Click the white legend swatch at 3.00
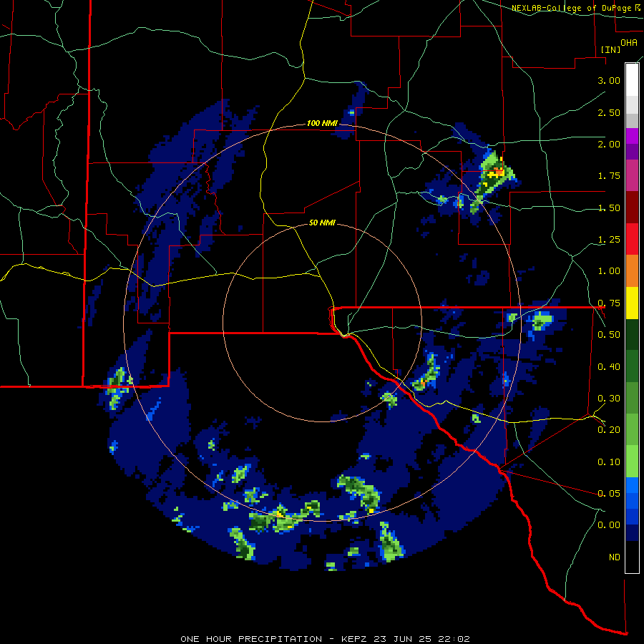Screen dimensions: 644x644 click(x=632, y=80)
